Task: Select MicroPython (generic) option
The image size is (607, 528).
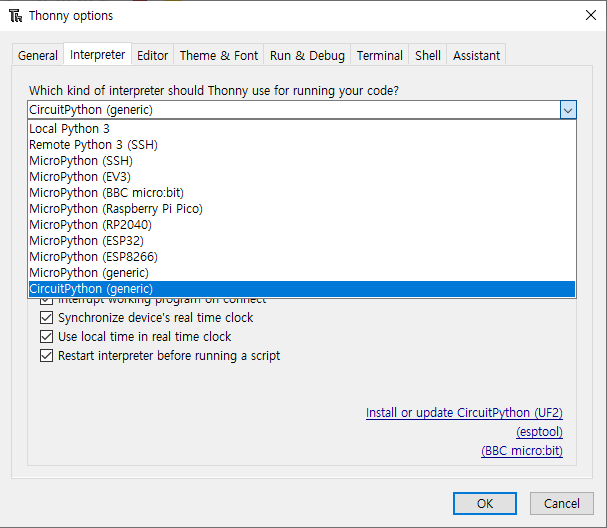Action: pyautogui.click(x=302, y=273)
